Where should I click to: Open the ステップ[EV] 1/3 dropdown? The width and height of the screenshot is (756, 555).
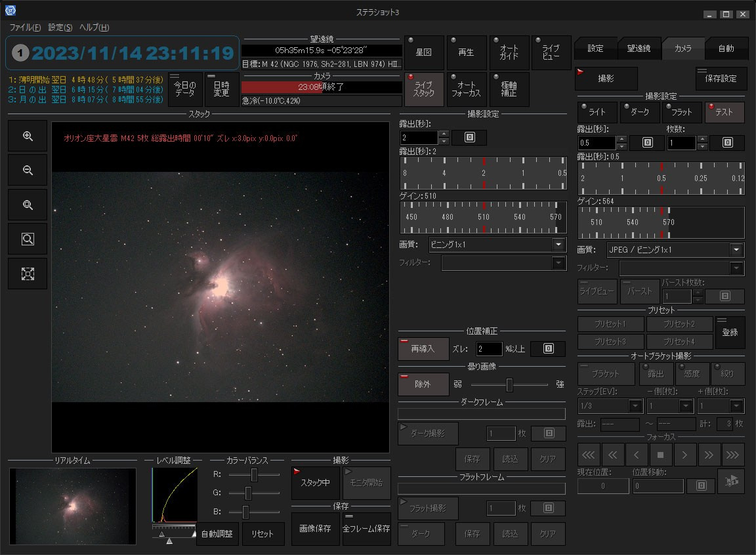[635, 406]
